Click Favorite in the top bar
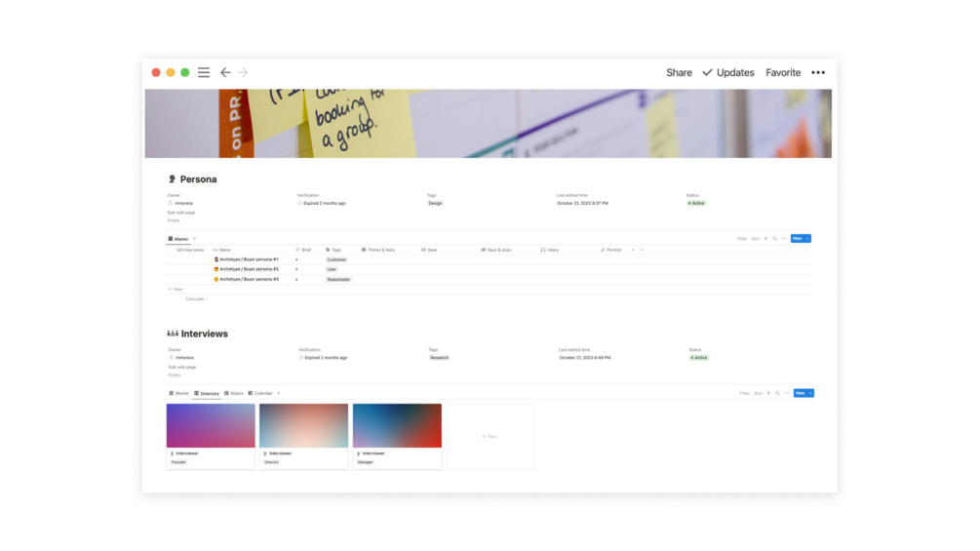The width and height of the screenshot is (980, 551). [x=783, y=72]
